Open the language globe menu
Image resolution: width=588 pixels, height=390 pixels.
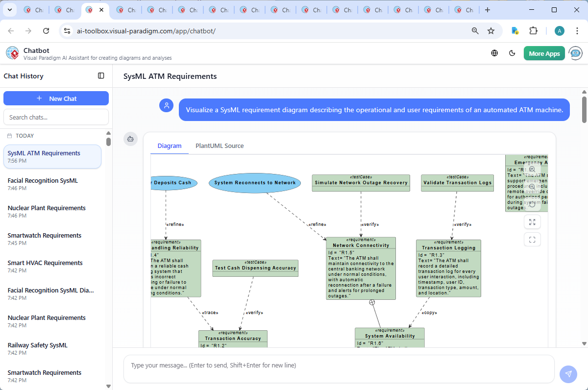tap(494, 53)
